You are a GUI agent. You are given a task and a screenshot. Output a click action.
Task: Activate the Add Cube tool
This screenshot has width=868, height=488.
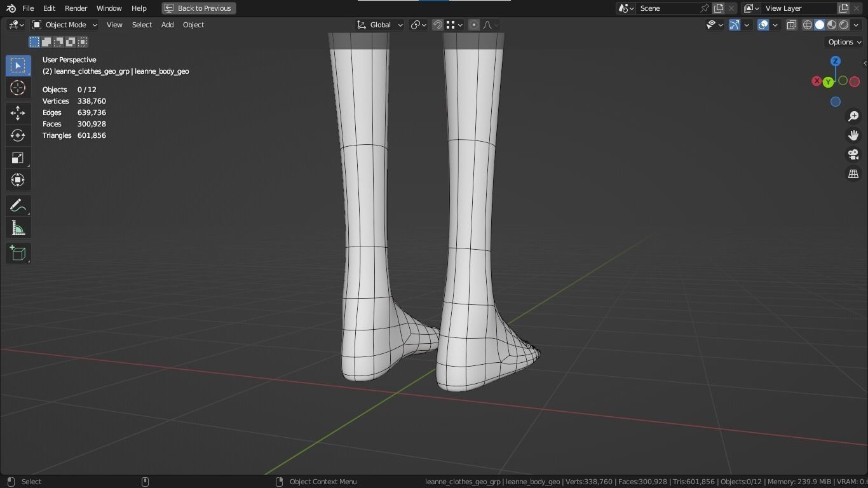[18, 254]
